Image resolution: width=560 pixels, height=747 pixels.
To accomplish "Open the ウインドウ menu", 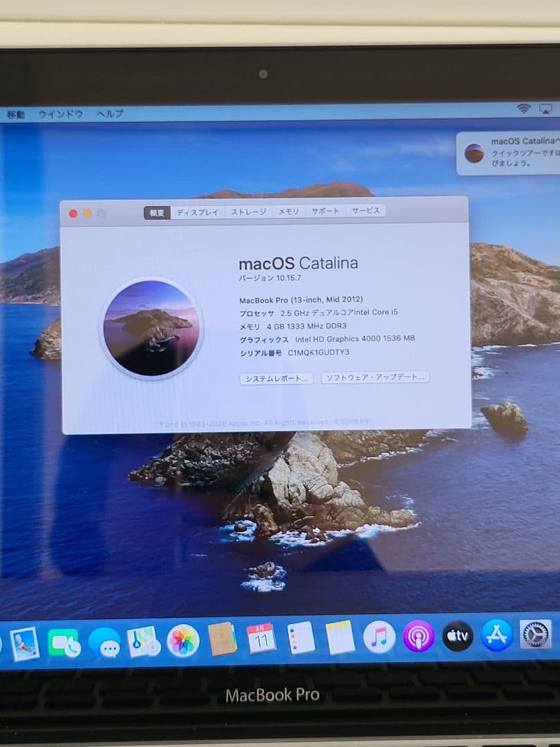I will click(60, 115).
